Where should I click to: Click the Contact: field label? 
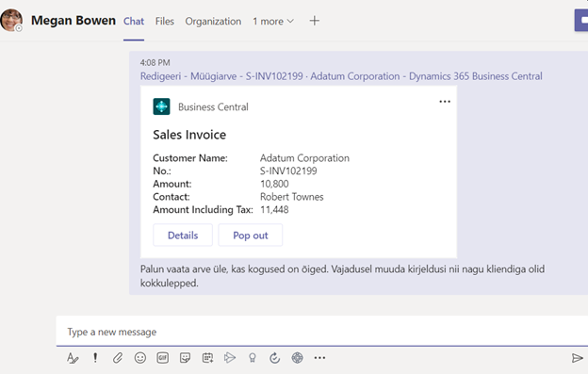(171, 197)
